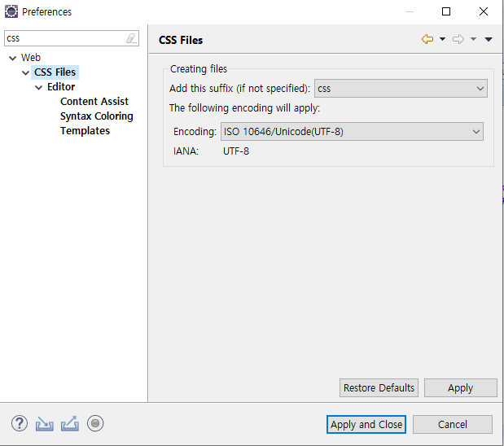Click the 'Encoding:' label
Viewport: 504px width, 446px height.
tap(195, 131)
